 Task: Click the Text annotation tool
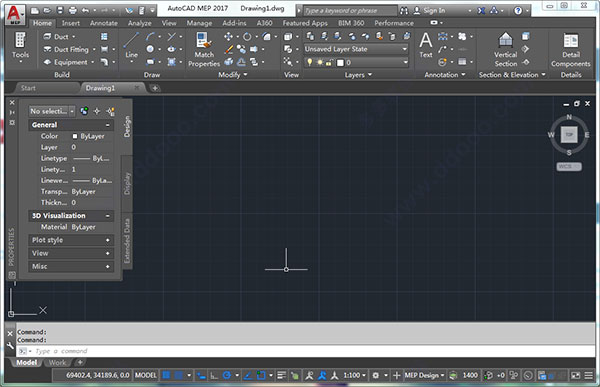click(426, 45)
